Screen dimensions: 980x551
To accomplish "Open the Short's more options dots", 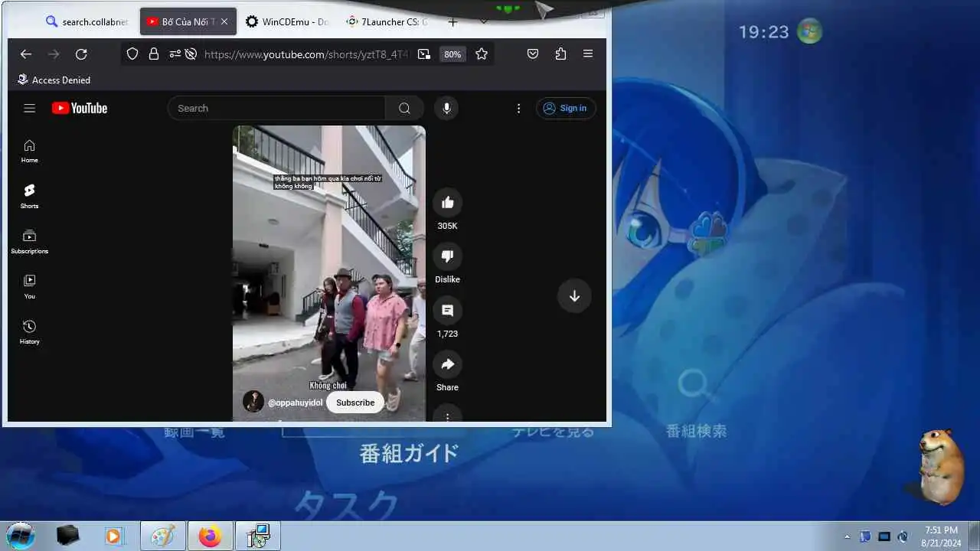I will tap(448, 414).
